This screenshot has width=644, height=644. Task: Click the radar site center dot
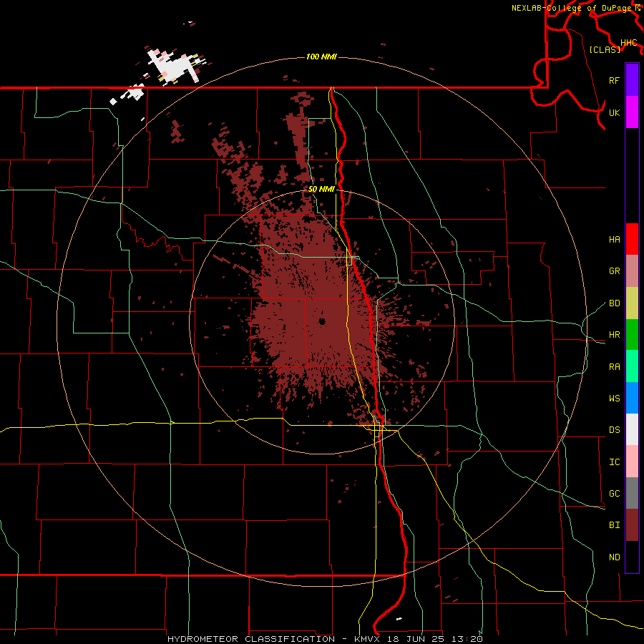322,321
